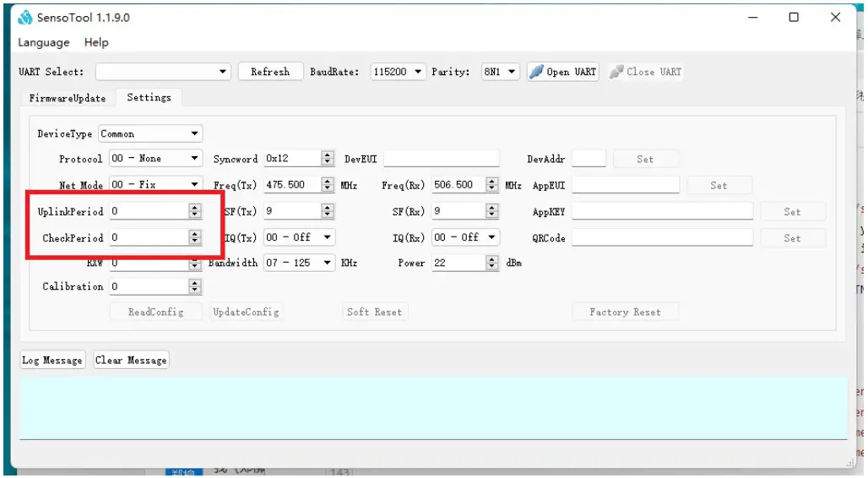Click the DevEUI input field
This screenshot has height=478, width=868.
(x=442, y=159)
